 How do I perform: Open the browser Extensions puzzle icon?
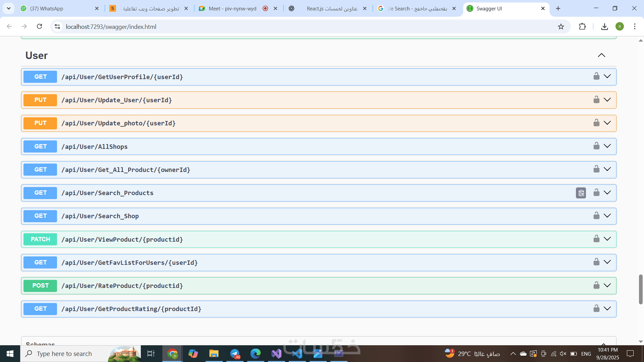[582, 26]
